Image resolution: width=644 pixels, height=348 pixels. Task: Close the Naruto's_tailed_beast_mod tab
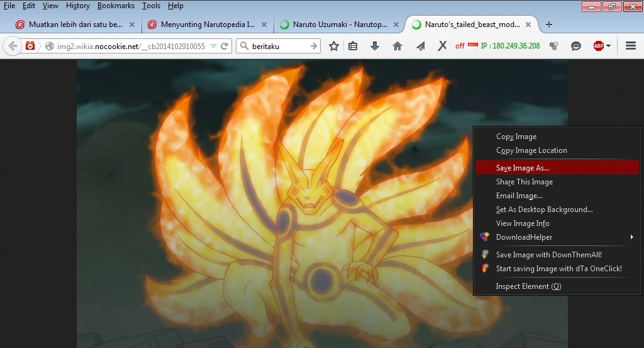[528, 25]
